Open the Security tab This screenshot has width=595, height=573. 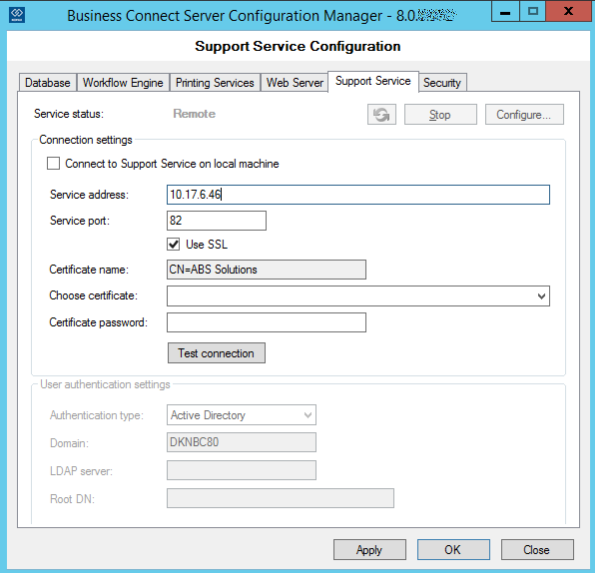click(x=442, y=82)
